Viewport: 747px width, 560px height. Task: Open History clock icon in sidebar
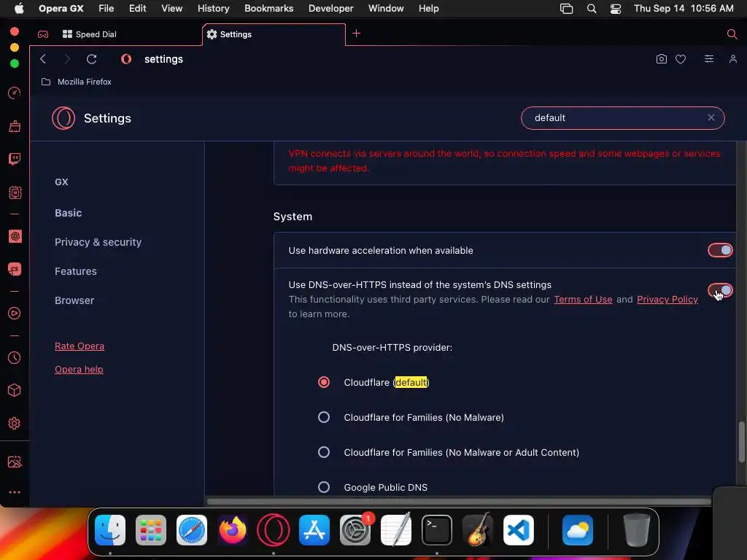15,357
